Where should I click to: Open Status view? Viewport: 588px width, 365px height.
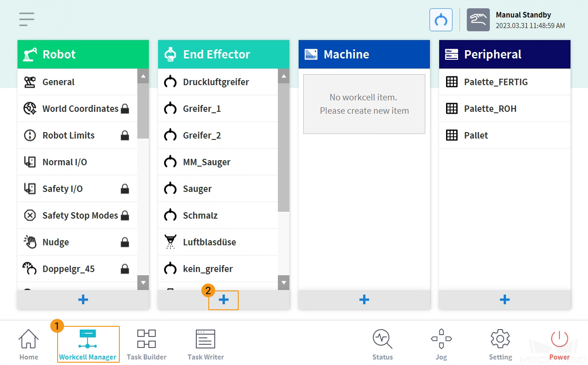tap(382, 344)
